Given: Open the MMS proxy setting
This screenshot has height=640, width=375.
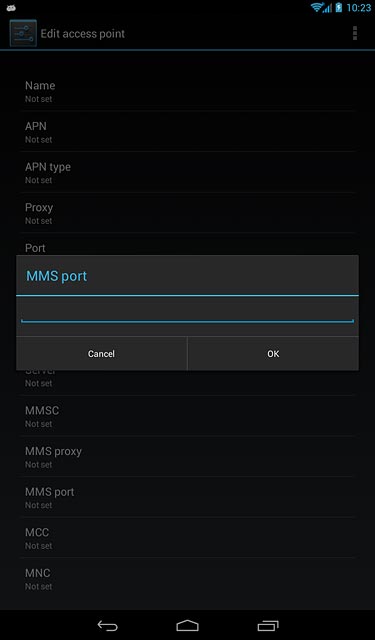Looking at the screenshot, I should click(187, 456).
